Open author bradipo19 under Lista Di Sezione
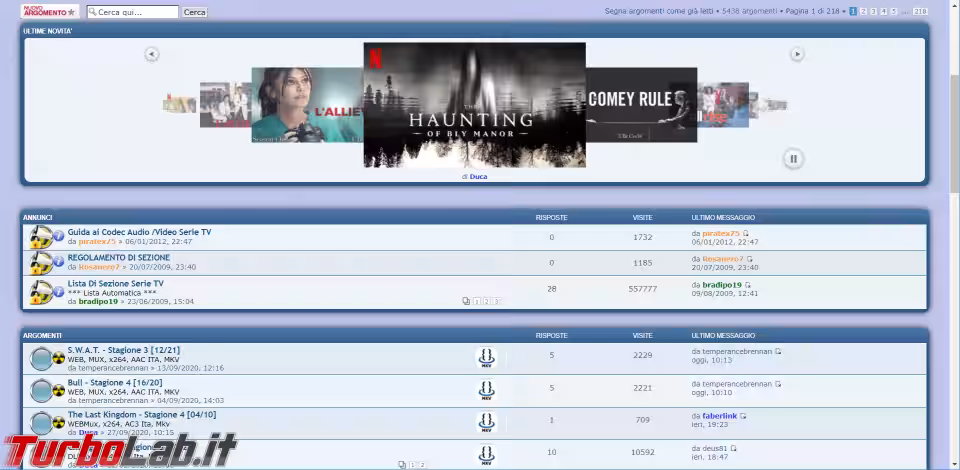Screen dimensions: 960x470 click(x=98, y=302)
